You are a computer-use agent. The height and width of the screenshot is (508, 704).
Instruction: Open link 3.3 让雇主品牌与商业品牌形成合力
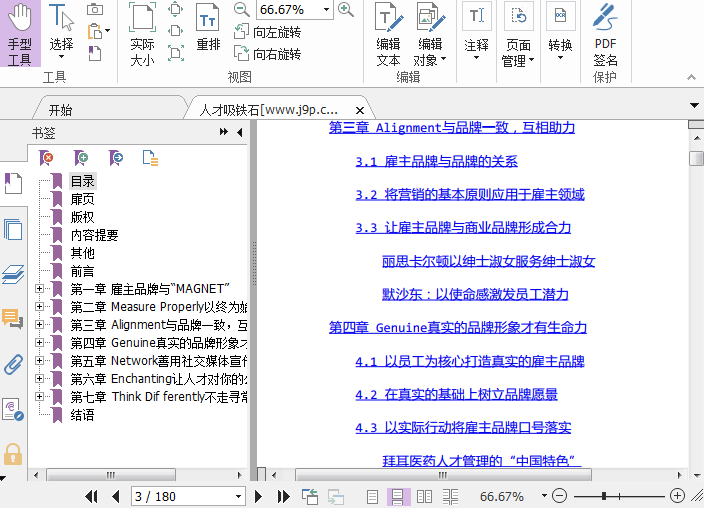tap(463, 228)
